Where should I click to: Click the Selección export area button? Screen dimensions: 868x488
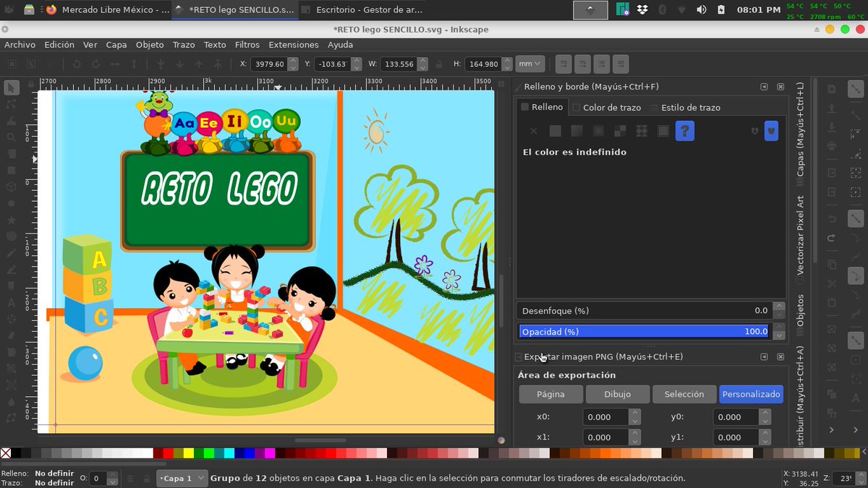coord(684,394)
